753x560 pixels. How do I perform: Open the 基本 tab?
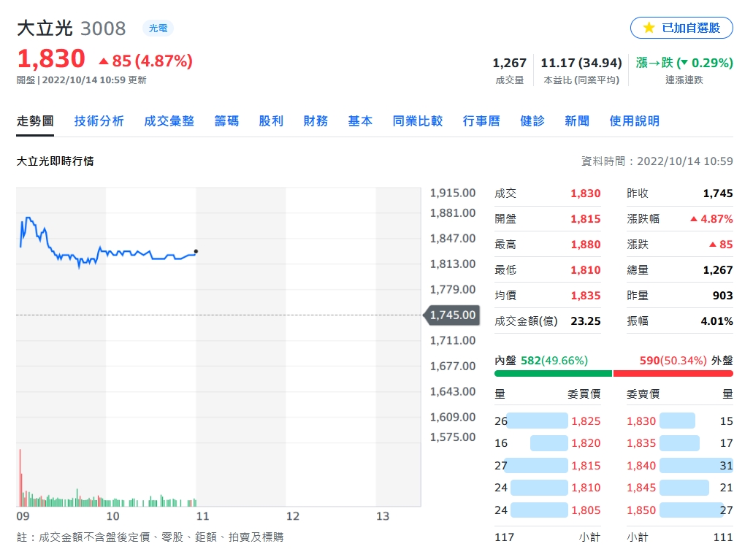tap(360, 121)
